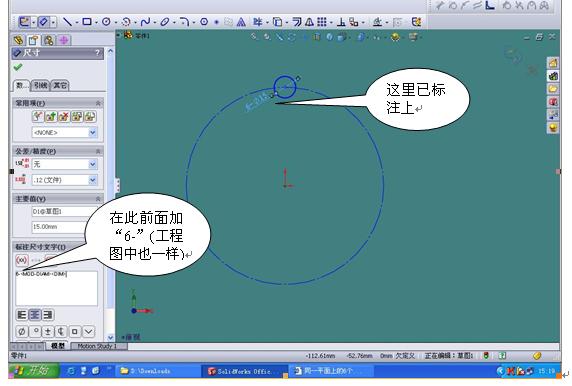Viewport: 572px width, 386px height.
Task: Click the Rapid Sketch icon at toolbar end
Action: 416,22
